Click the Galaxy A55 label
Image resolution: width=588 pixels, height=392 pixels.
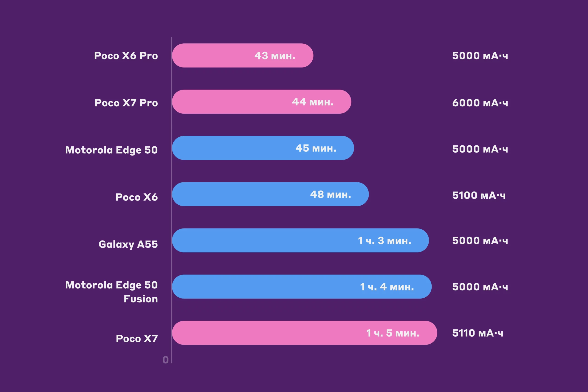[x=128, y=244]
